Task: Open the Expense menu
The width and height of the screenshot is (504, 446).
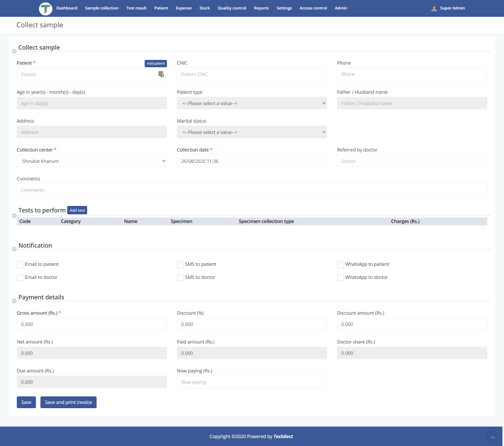Action: 184,8
